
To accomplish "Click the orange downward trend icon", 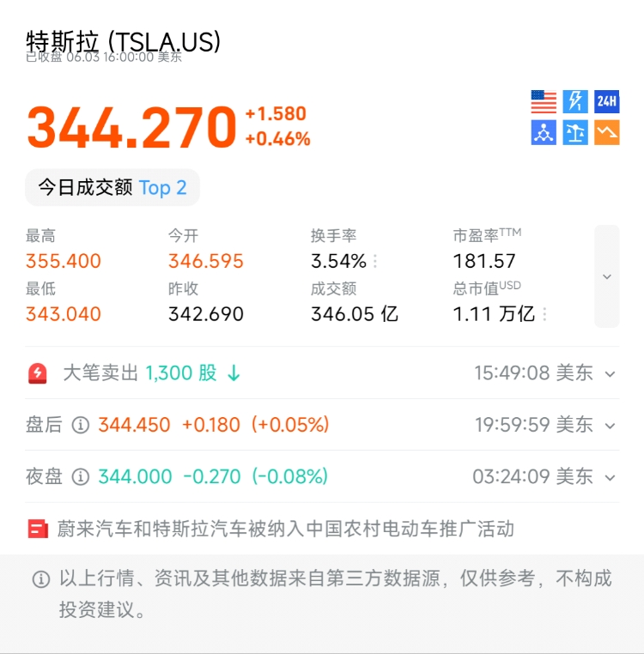I will pos(607,133).
